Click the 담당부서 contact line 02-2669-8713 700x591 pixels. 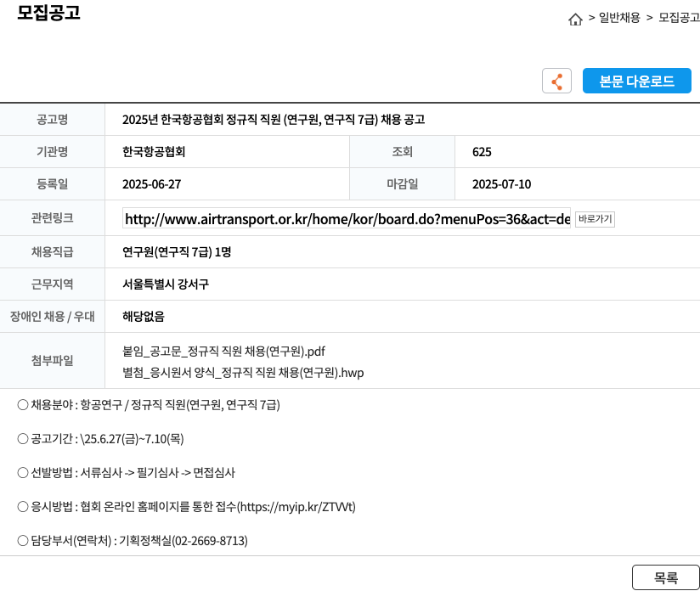pyautogui.click(x=133, y=541)
